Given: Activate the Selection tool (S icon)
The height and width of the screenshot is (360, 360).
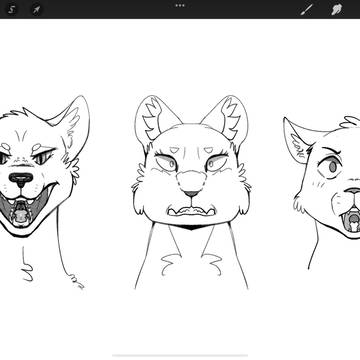Looking at the screenshot, I should pyautogui.click(x=11, y=9).
